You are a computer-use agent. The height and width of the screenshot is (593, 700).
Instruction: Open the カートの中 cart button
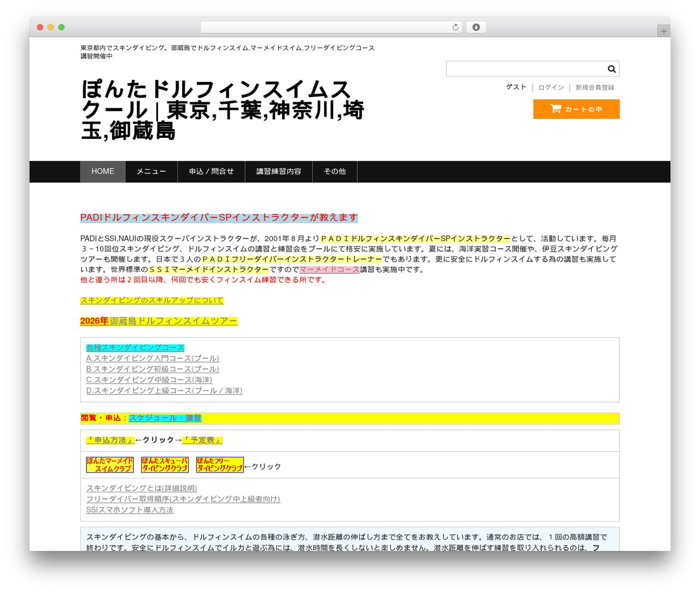click(x=576, y=109)
